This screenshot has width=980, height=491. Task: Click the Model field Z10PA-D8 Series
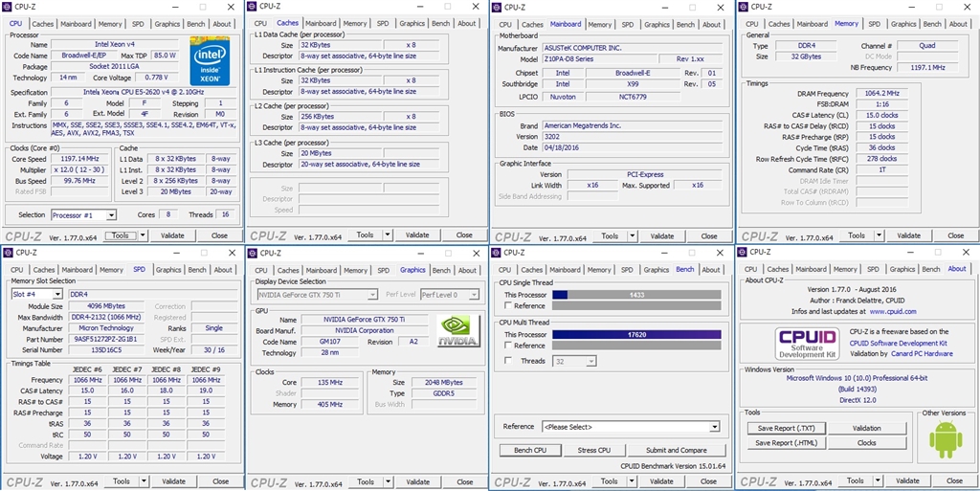[599, 58]
